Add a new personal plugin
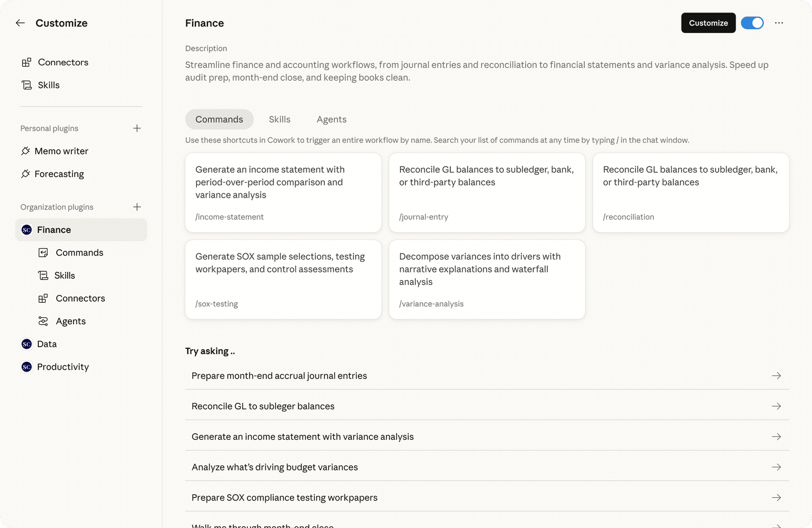This screenshot has height=528, width=812. (x=137, y=128)
